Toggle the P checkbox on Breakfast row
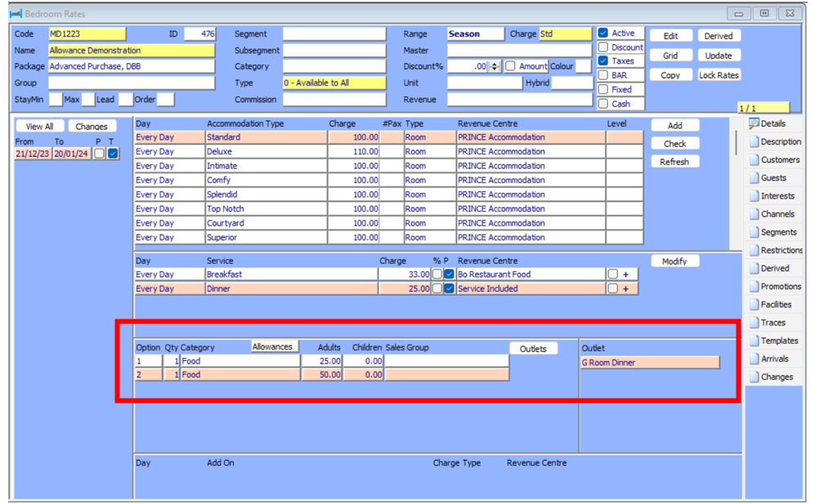This screenshot has height=504, width=815. point(449,274)
